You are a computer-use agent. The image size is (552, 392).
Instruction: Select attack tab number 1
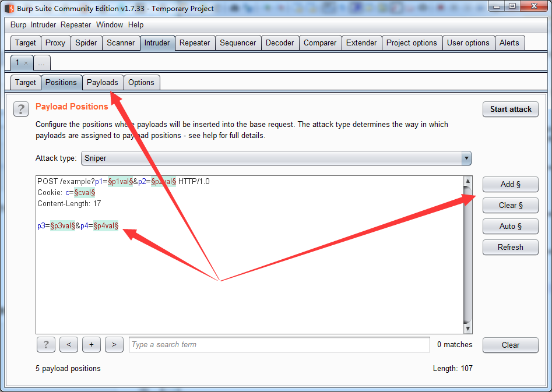tap(17, 63)
